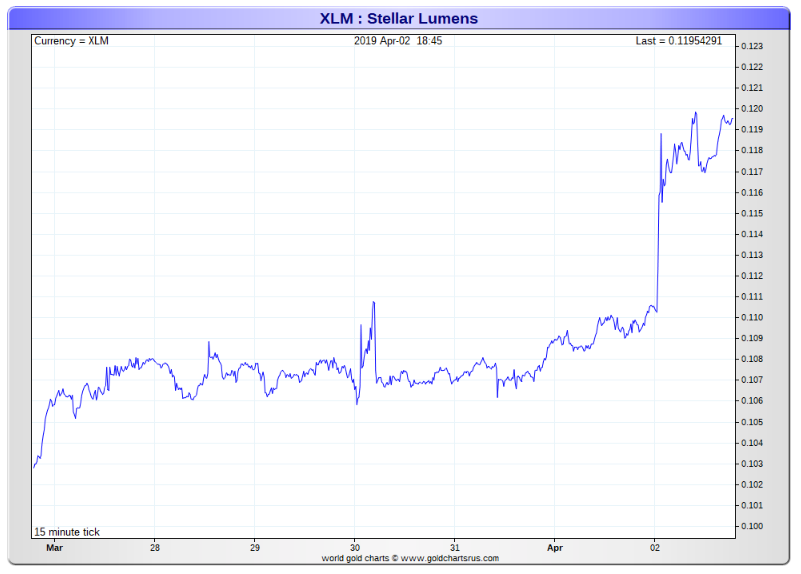
Task: Click the 31 date axis marker
Action: pyautogui.click(x=454, y=548)
